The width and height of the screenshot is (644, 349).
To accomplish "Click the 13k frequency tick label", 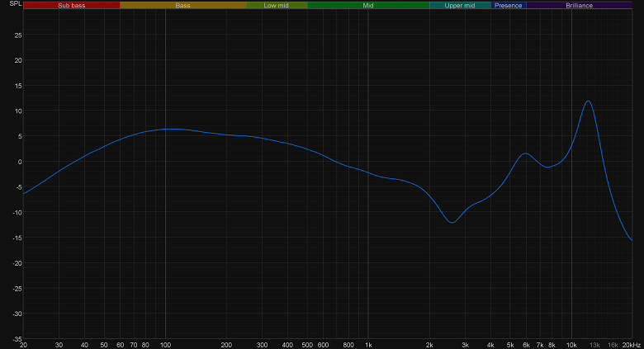I will pos(594,345).
